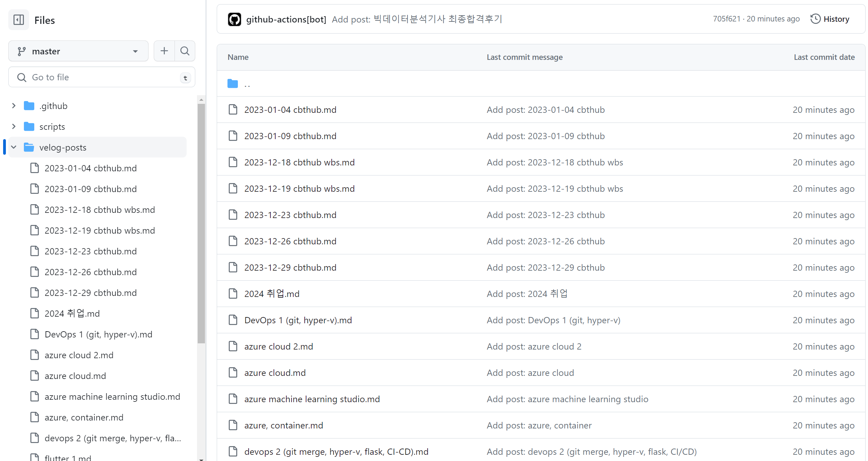The width and height of the screenshot is (868, 461).
Task: Click the scripts folder icon in tree
Action: pos(29,127)
